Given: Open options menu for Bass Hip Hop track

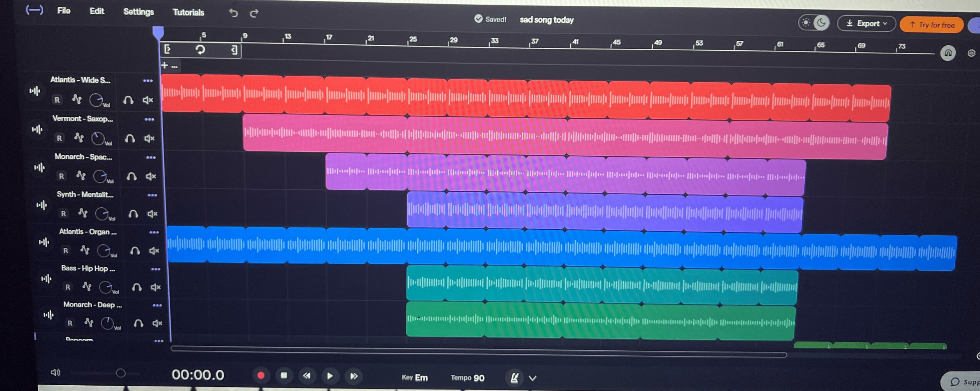Looking at the screenshot, I should point(156,269).
